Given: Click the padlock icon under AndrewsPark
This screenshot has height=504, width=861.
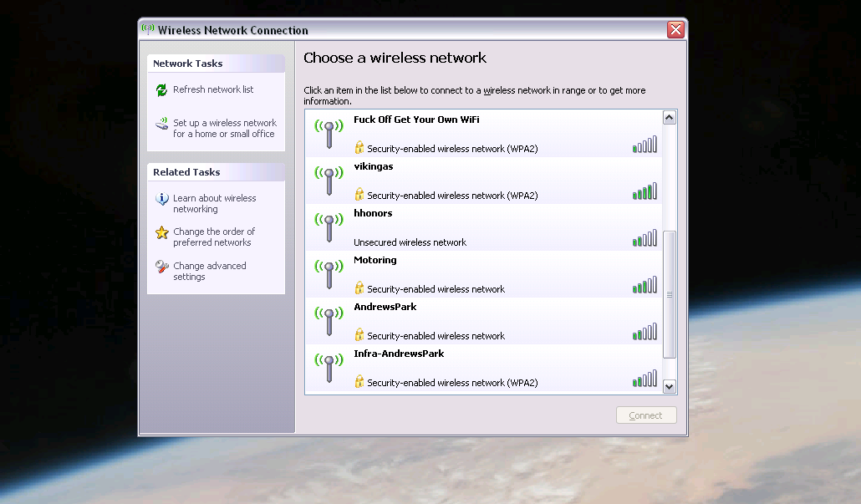Looking at the screenshot, I should [359, 335].
